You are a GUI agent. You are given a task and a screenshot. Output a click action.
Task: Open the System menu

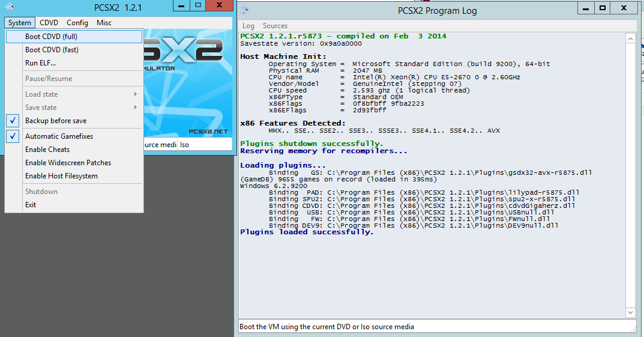[20, 23]
